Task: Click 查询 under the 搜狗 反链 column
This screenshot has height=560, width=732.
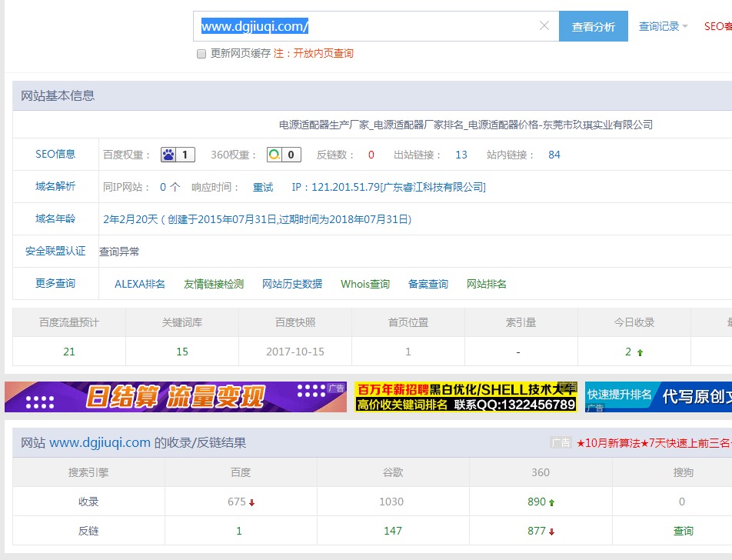Action: pyautogui.click(x=684, y=531)
